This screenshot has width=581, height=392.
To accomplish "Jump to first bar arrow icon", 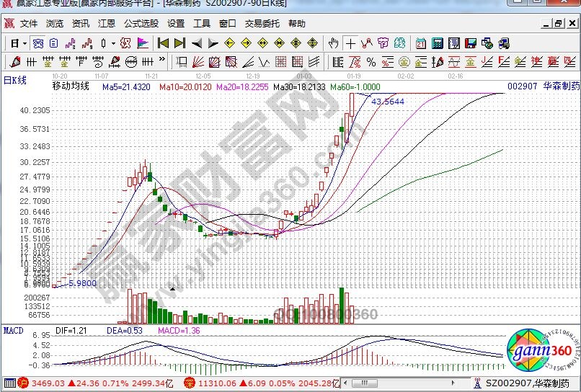I will tap(164, 43).
